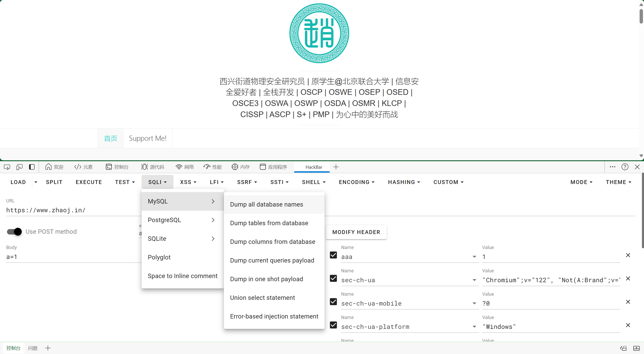Viewport: 644px width, 354px height.
Task: Uncheck the sec-ch-ua-mobile header checkbox
Action: (x=333, y=302)
